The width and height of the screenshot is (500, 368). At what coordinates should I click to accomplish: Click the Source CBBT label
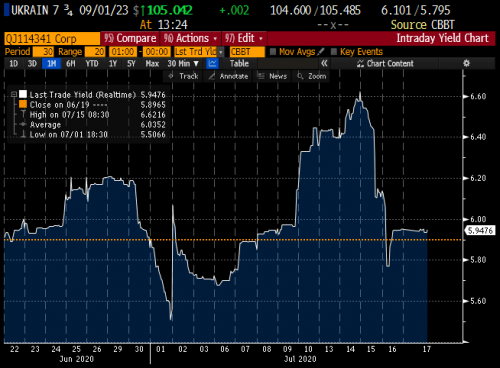pyautogui.click(x=422, y=25)
